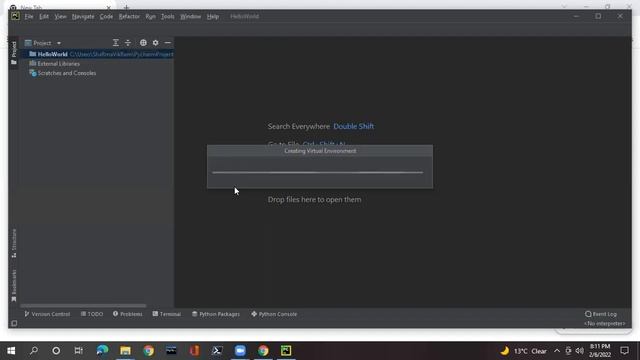Open the TODO tool window
Viewport: 640px width, 360px height.
click(92, 314)
